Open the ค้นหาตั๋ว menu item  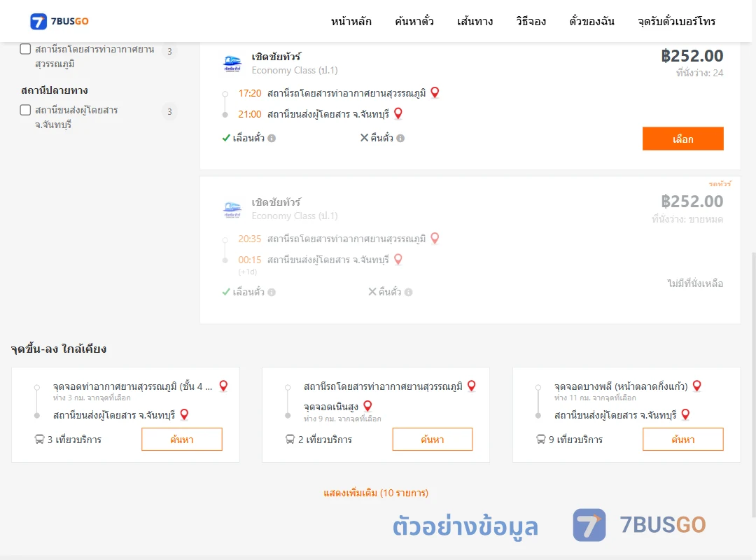(414, 21)
